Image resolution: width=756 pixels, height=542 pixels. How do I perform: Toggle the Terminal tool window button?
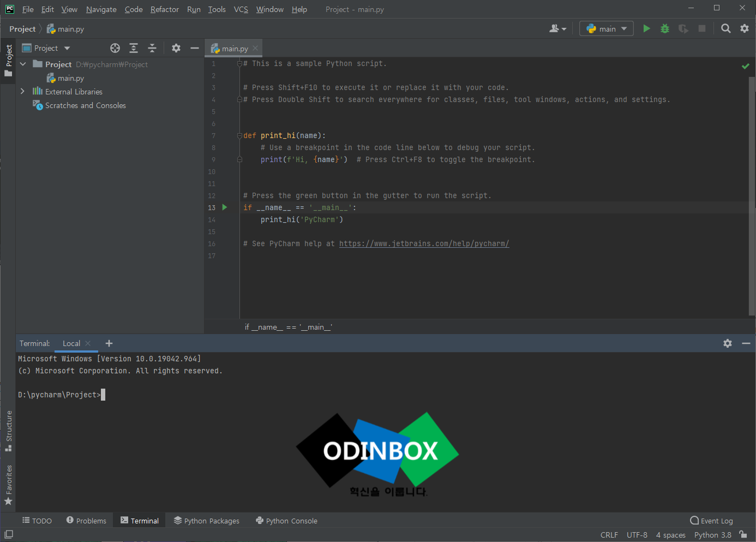coord(140,521)
